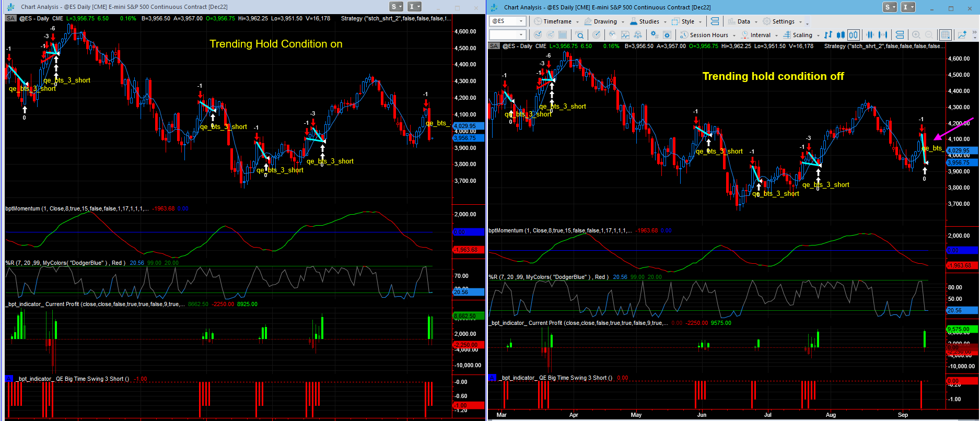Open the @ES symbol combo box
Screen dimensions: 980x421
pyautogui.click(x=507, y=21)
